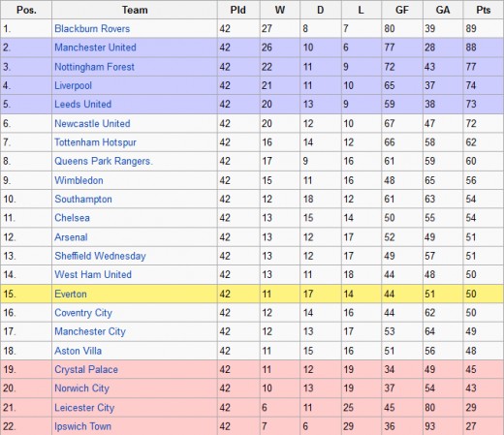Follow the Wimbledon team link
The height and width of the screenshot is (435, 504).
(x=79, y=180)
